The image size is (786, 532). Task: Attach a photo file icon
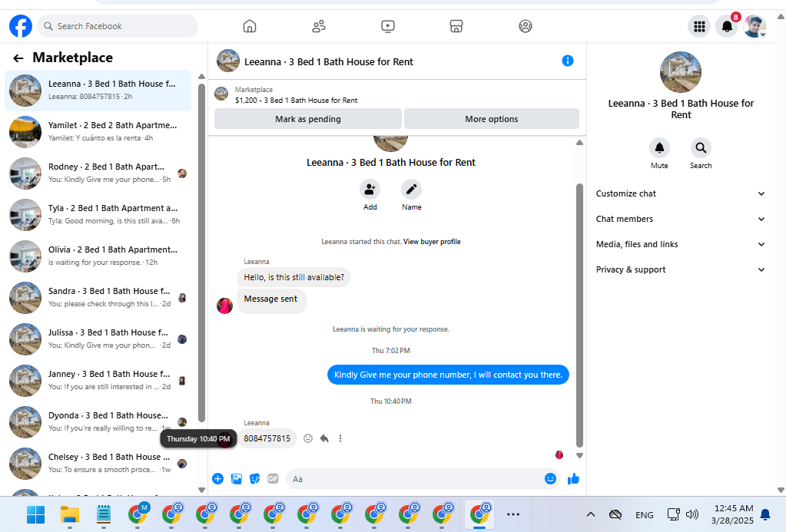pyautogui.click(x=237, y=479)
